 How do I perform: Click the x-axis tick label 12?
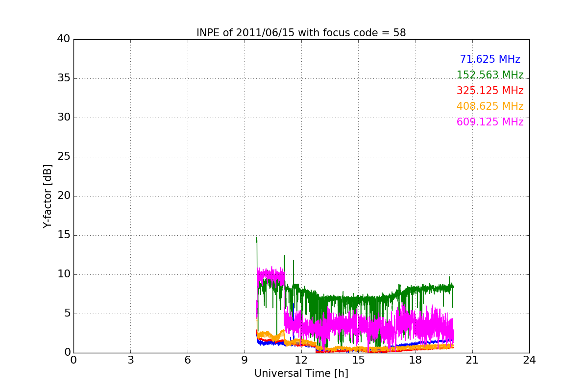[x=301, y=360]
